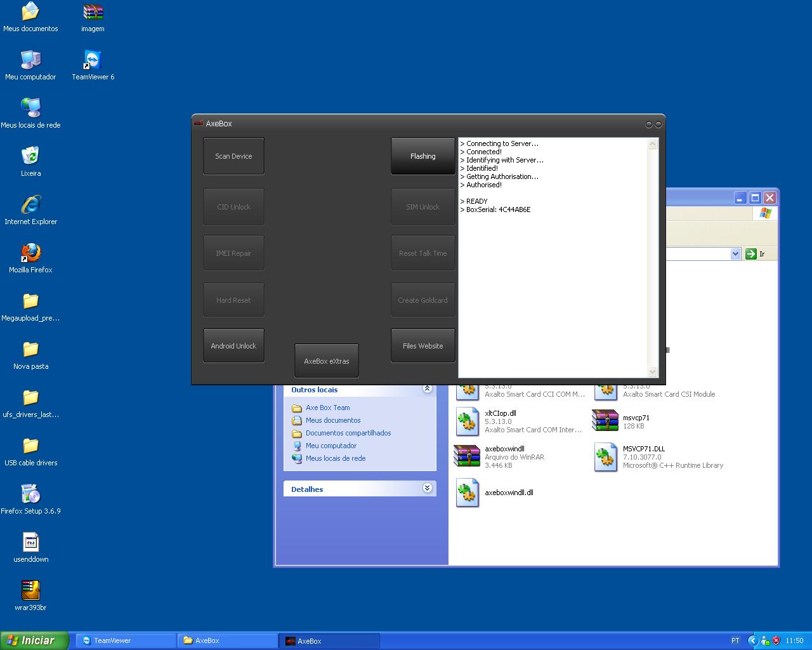Expand the Detalhes panel
This screenshot has width=812, height=650.
[427, 488]
